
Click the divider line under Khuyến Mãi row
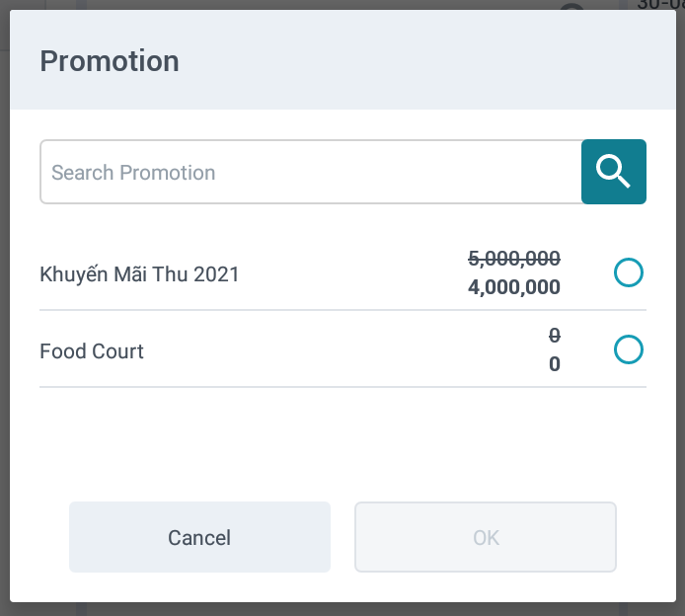coord(342,310)
